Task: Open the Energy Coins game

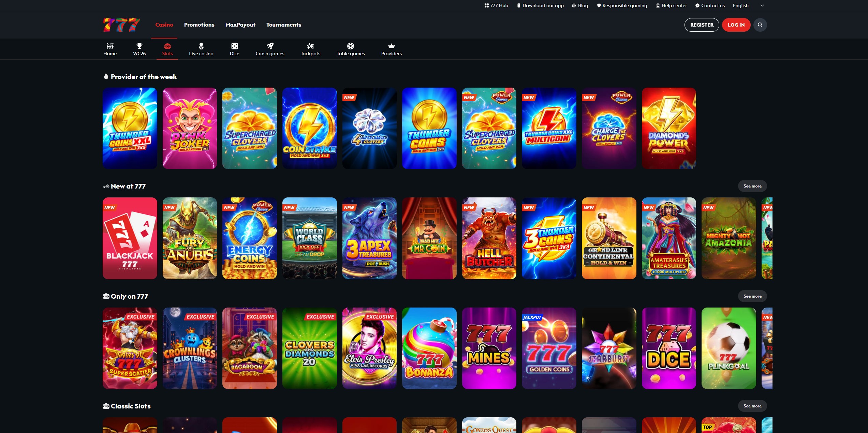Action: coord(250,238)
